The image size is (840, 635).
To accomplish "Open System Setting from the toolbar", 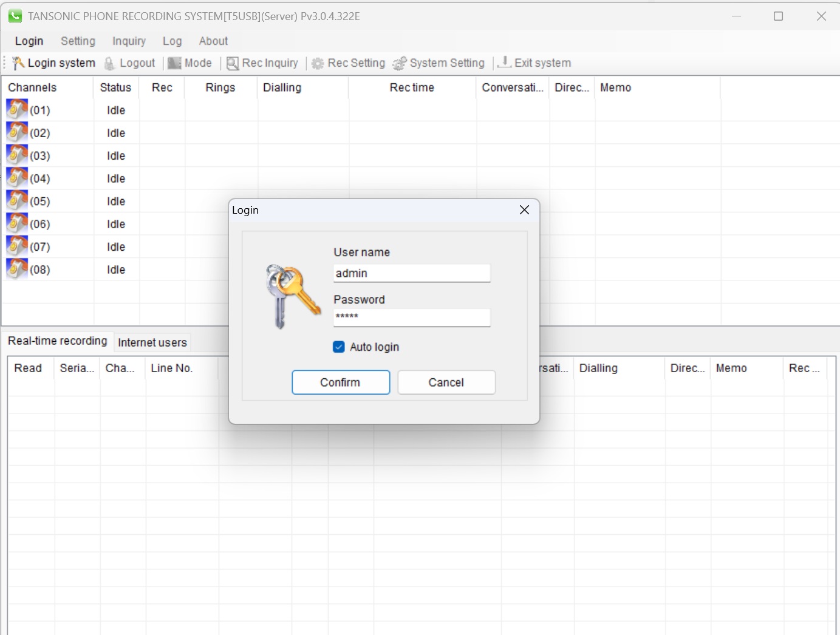I will [x=439, y=63].
